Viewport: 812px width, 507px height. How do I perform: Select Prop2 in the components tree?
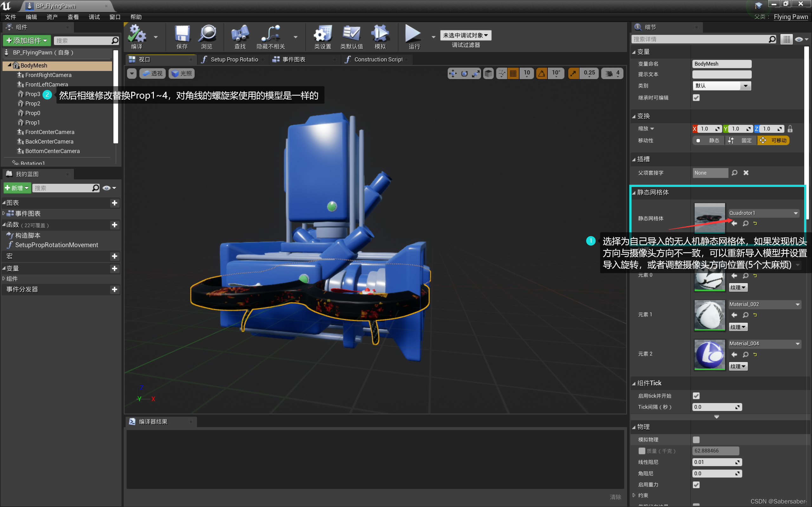[x=33, y=104]
